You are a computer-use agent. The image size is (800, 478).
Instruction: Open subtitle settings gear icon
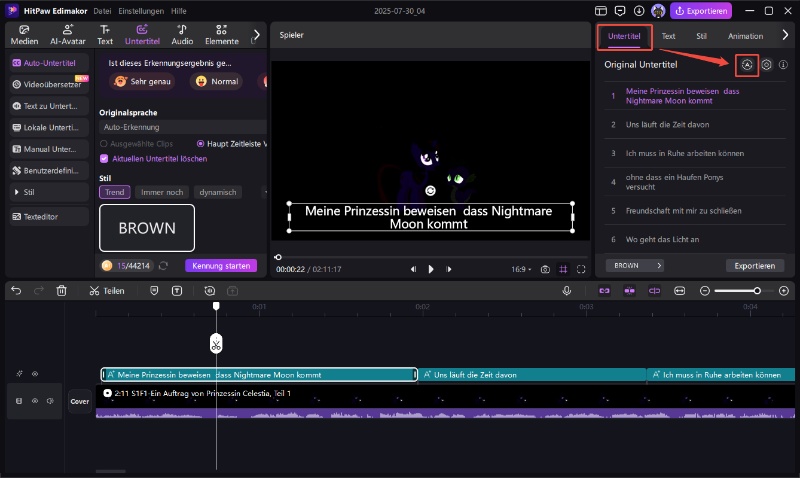[x=766, y=65]
